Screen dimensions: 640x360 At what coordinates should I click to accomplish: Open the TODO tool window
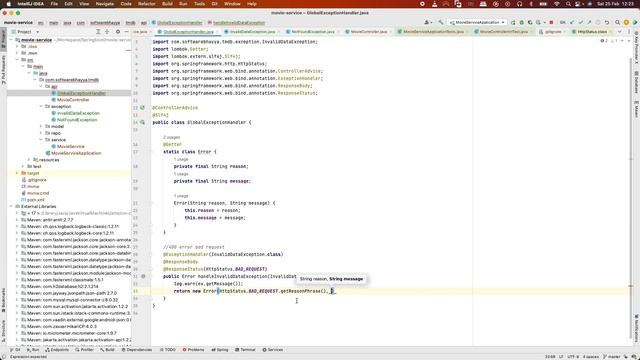[x=168, y=350]
